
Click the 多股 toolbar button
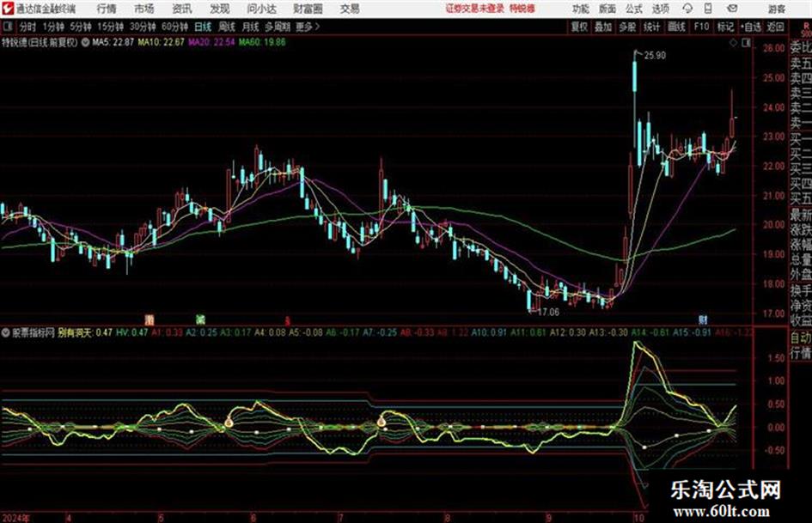tap(627, 27)
